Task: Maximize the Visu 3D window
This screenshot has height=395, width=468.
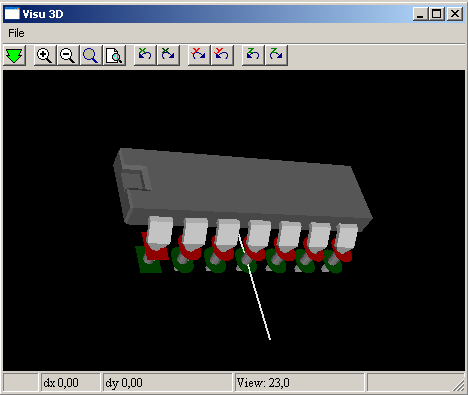Action: point(437,14)
